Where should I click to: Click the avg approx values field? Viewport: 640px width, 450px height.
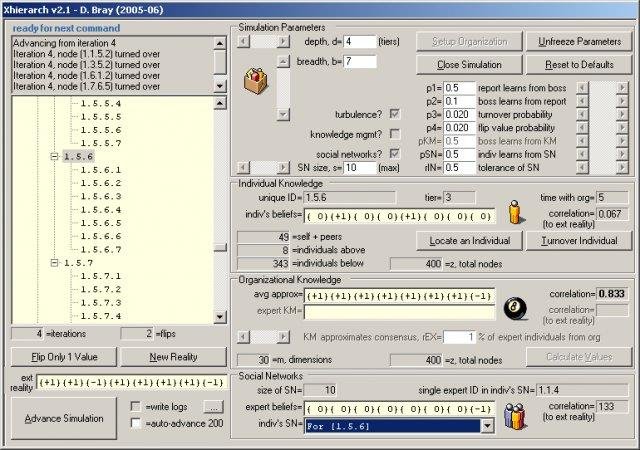pos(399,296)
